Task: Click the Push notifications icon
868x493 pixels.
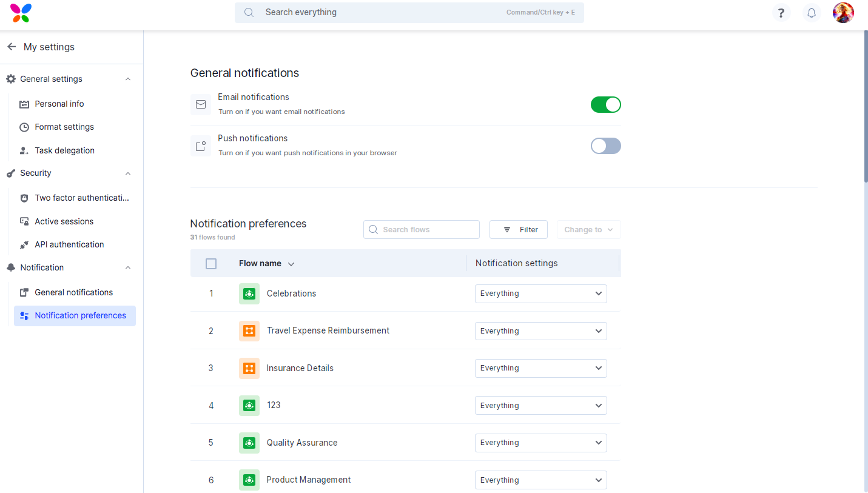Action: pyautogui.click(x=201, y=146)
